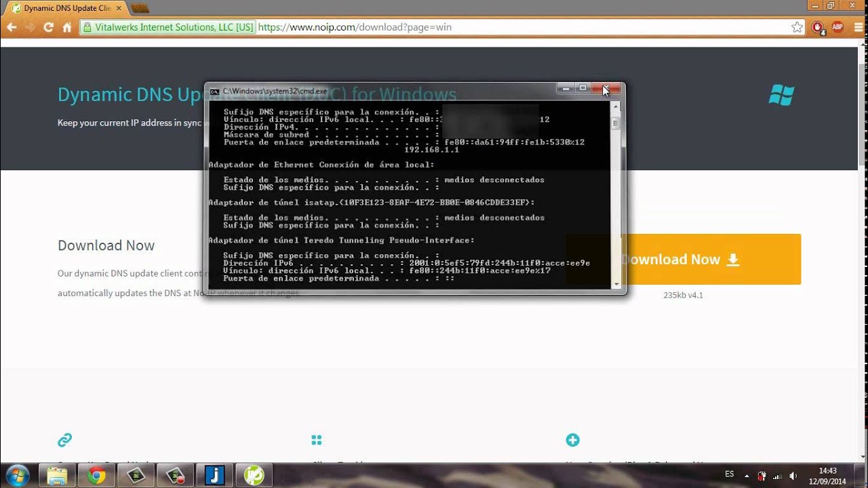The height and width of the screenshot is (488, 868).
Task: Click the "Vitalwerks Internet Solutions, LLC [US]" certificate label
Action: point(174,27)
